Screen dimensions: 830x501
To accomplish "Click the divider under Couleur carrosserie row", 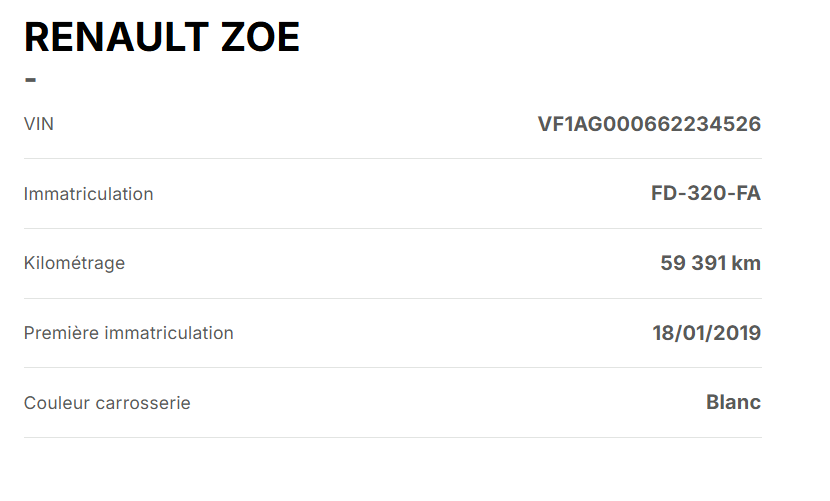I will (x=392, y=437).
